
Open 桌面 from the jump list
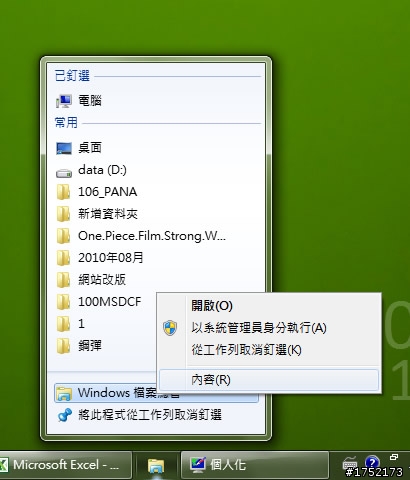pyautogui.click(x=157, y=148)
